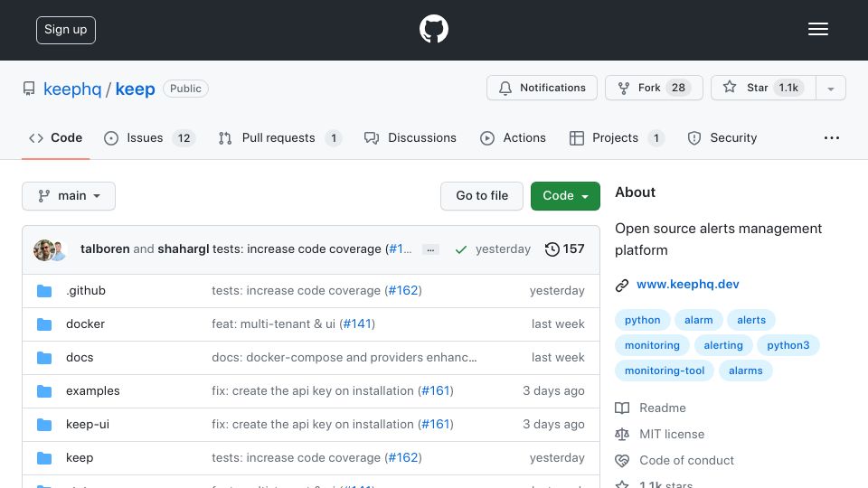
Task: Click the Sign up button
Action: (x=66, y=30)
